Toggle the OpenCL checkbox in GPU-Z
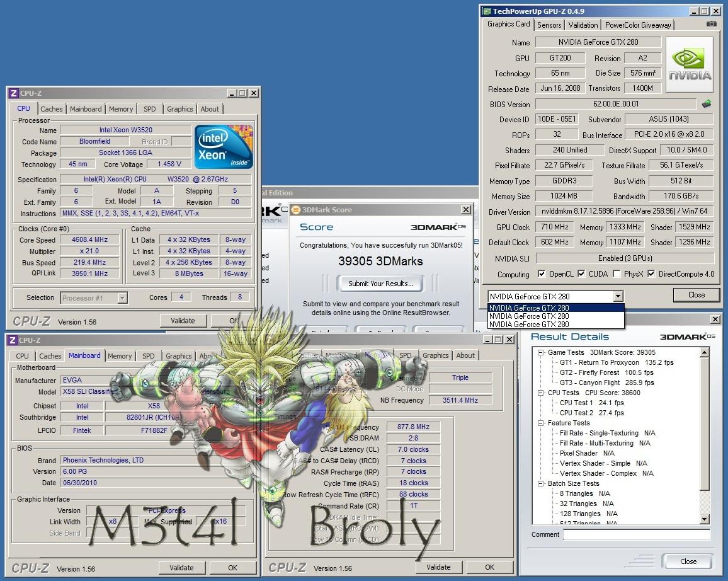 [x=542, y=273]
